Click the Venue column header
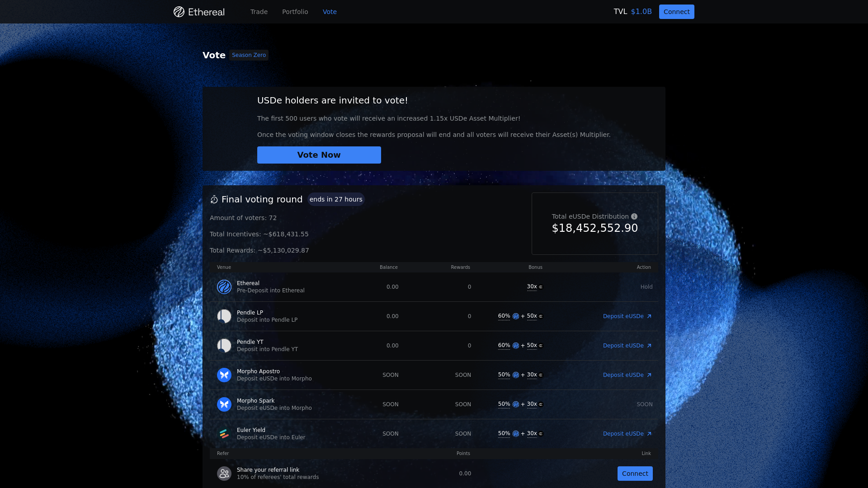Viewport: 868px width, 488px height. (x=224, y=267)
